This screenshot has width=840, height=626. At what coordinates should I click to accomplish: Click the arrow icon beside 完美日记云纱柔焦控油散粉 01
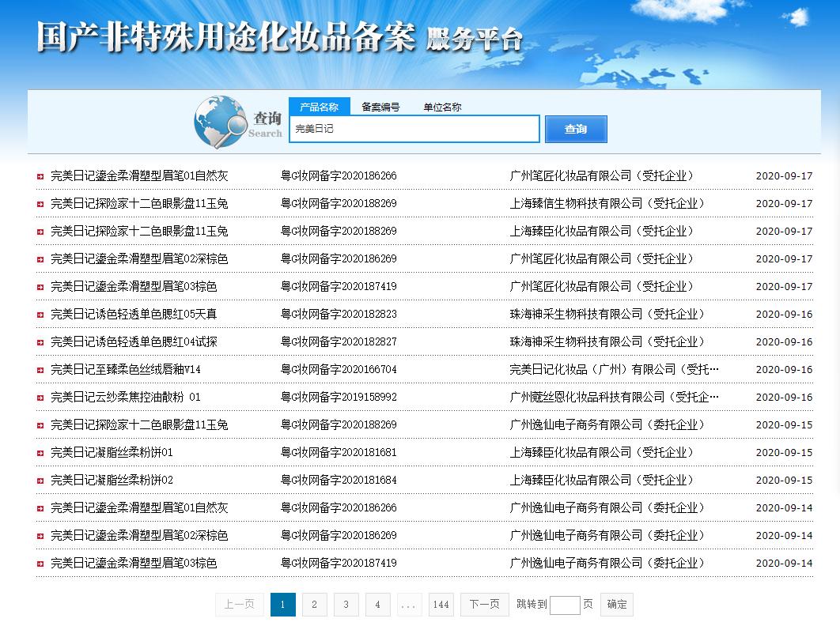click(40, 397)
